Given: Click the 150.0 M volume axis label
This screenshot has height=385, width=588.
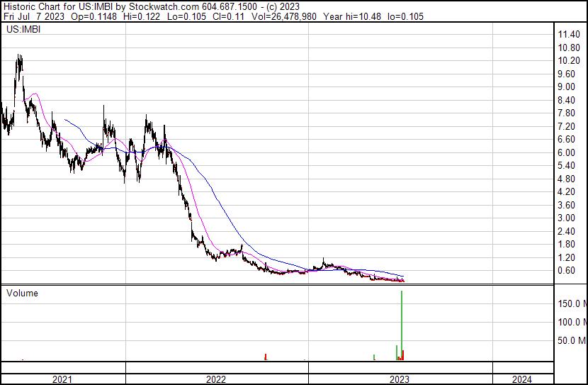Looking at the screenshot, I should pos(571,303).
